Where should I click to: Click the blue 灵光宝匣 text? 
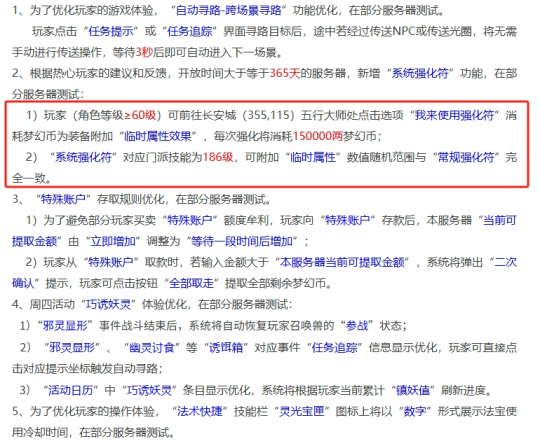tap(302, 411)
